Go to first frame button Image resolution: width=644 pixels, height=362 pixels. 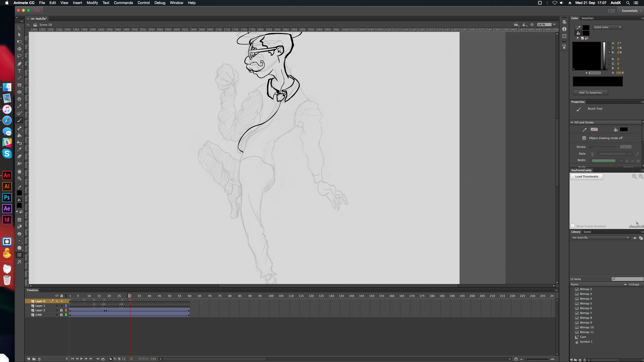coord(72,359)
